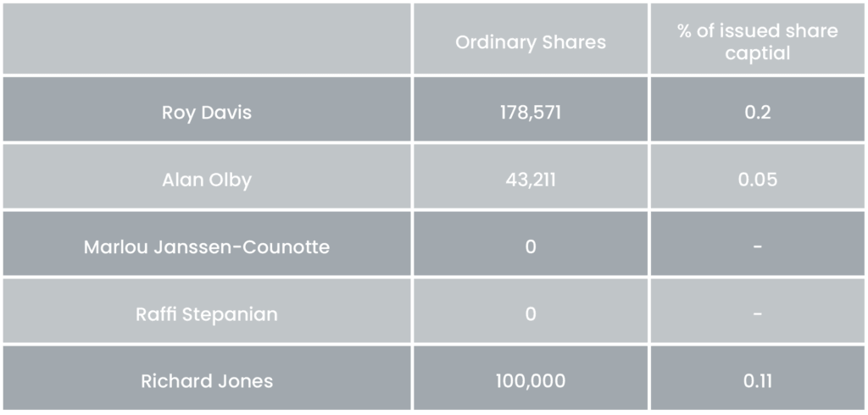Click the empty top-left header cell
Viewport: 868px width, 415px height.
[207, 39]
